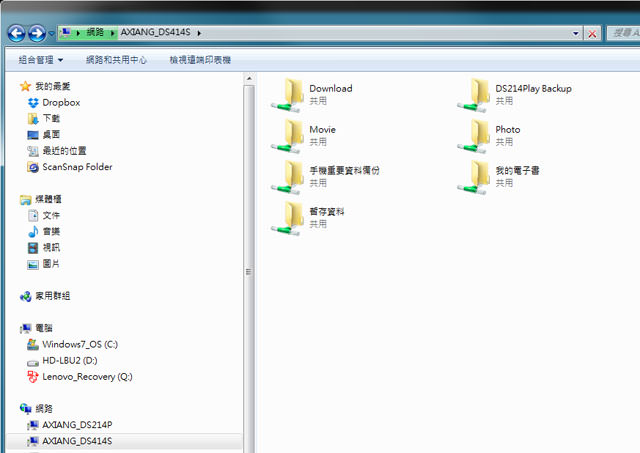Click the 桌面 desktop icon in sidebar
The width and height of the screenshot is (640, 453).
coord(33,135)
